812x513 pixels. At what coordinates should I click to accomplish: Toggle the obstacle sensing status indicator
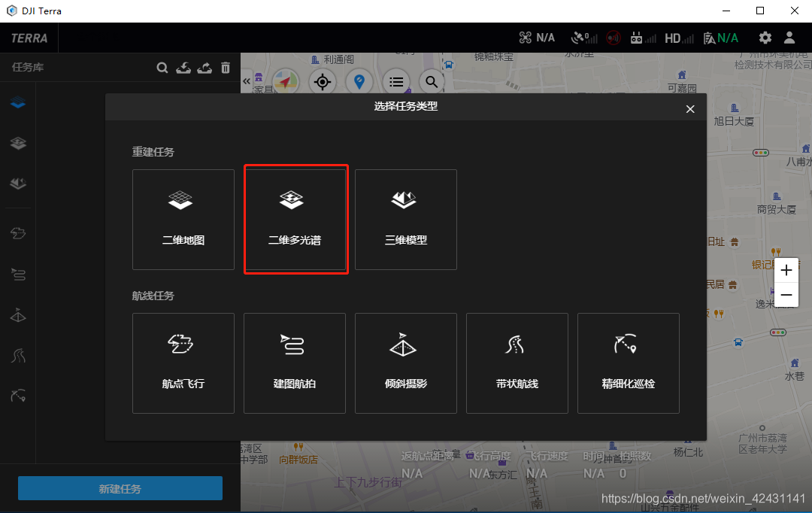613,37
